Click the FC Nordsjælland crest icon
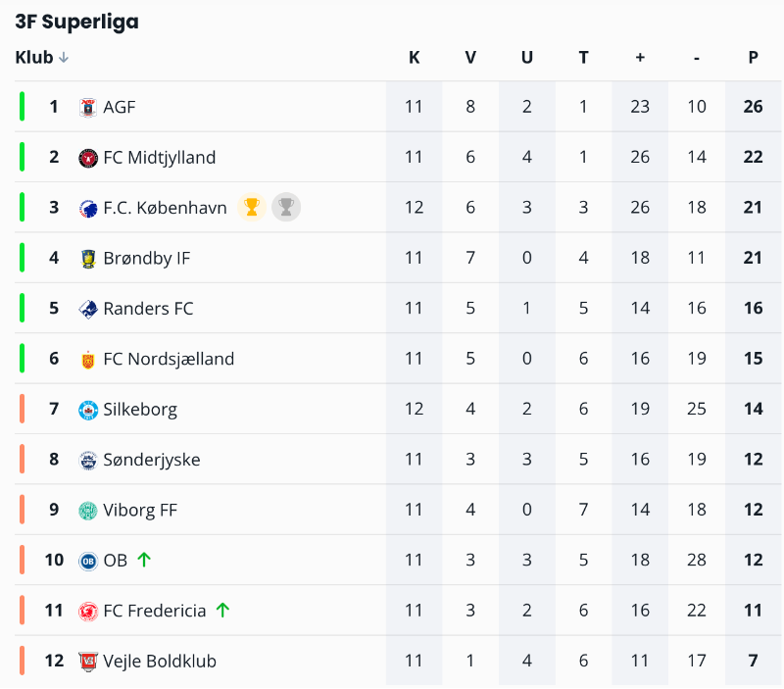784x689 pixels. 88,360
